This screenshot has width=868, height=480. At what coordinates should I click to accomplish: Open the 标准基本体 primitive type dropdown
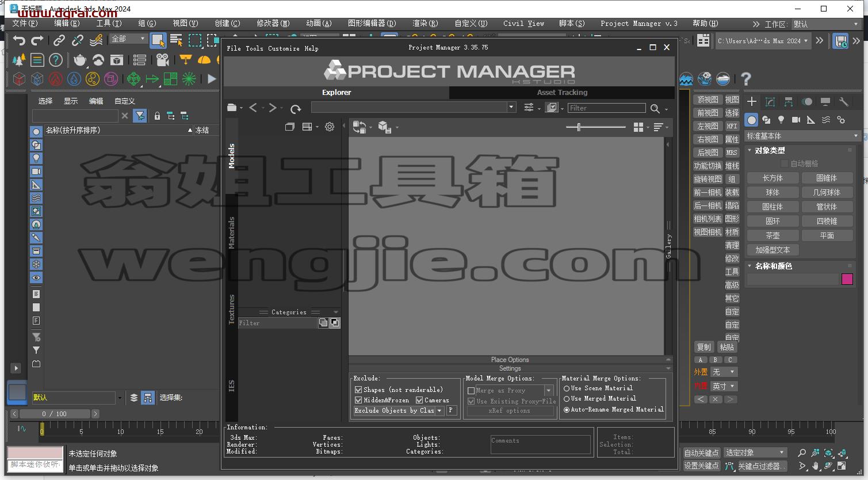pyautogui.click(x=802, y=136)
